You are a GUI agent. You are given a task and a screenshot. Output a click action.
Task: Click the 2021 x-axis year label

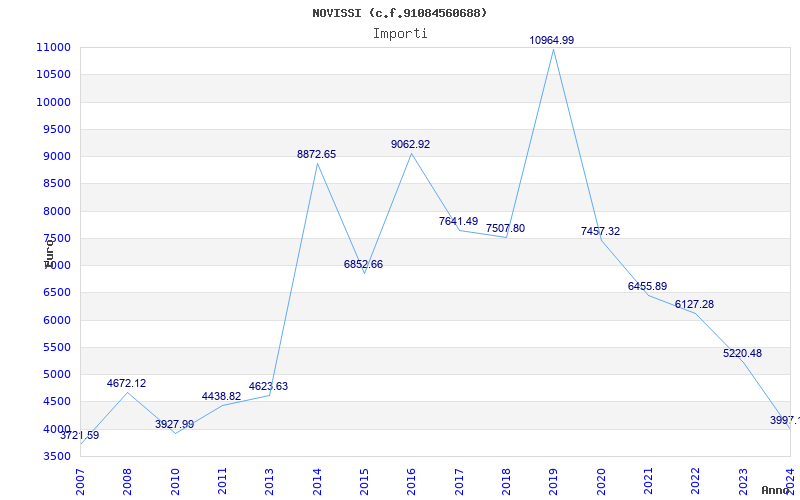[x=648, y=482]
